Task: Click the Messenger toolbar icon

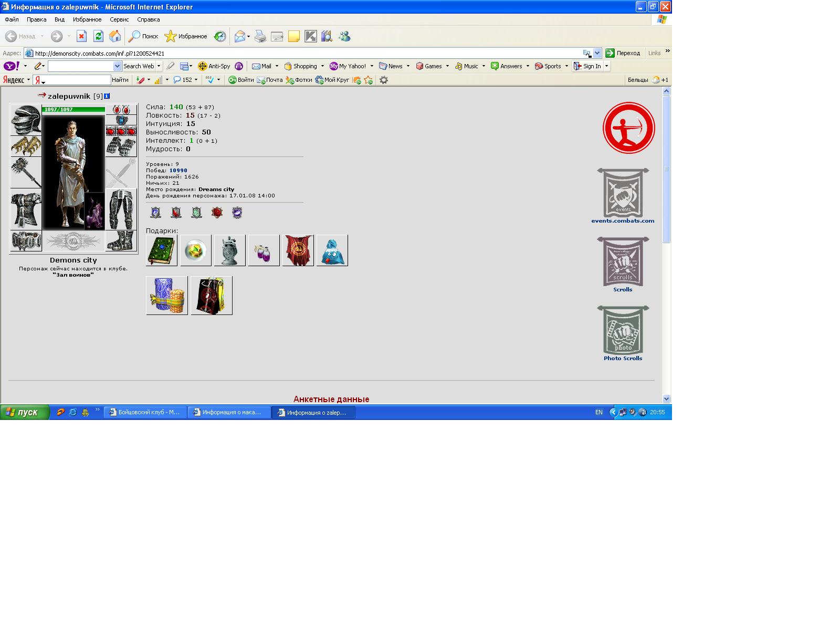Action: [344, 36]
